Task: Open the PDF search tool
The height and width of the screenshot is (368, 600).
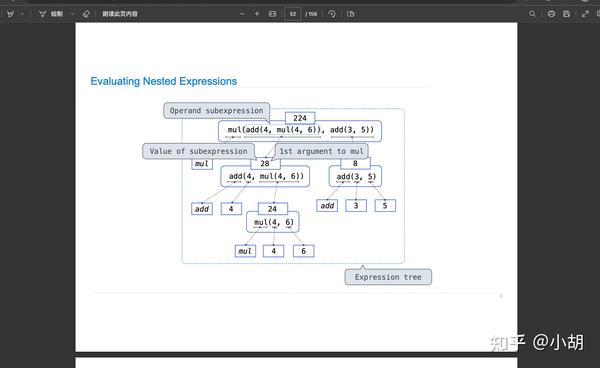Action: pos(532,14)
